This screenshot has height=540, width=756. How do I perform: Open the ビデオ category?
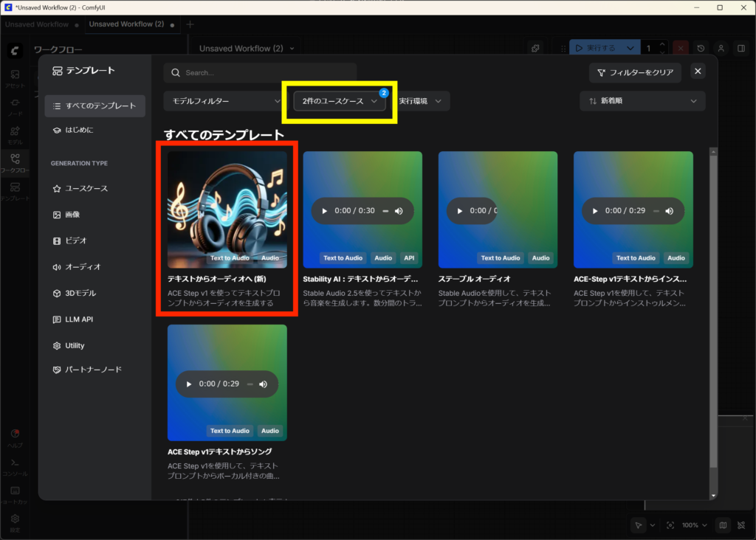pyautogui.click(x=77, y=240)
